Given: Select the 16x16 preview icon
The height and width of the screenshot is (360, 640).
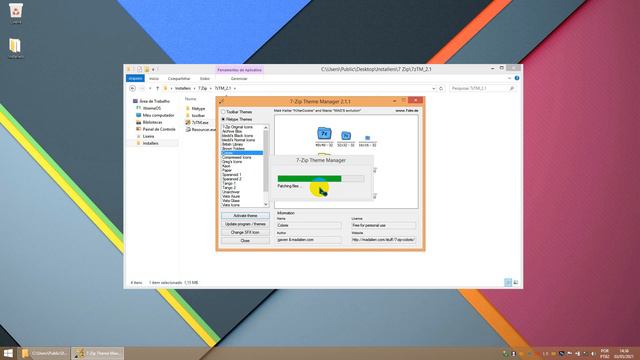Looking at the screenshot, I should [367, 138].
